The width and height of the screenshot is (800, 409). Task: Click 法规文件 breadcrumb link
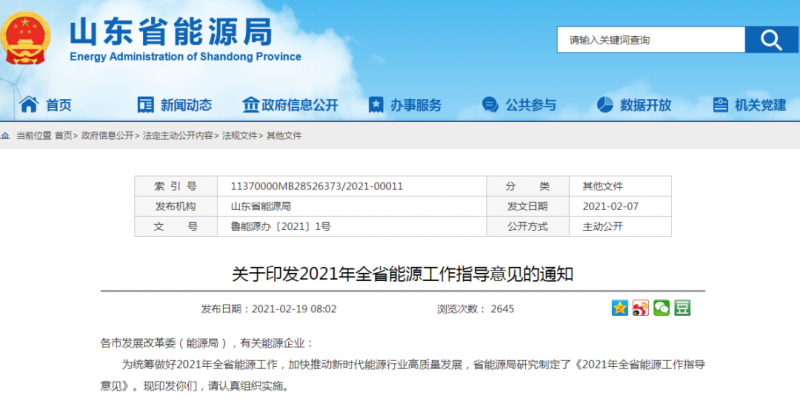point(239,135)
